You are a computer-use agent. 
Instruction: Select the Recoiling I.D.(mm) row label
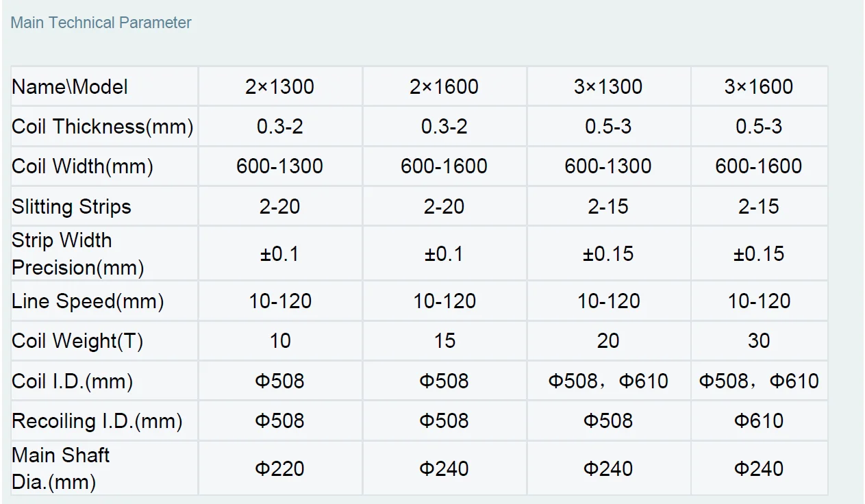point(97,421)
